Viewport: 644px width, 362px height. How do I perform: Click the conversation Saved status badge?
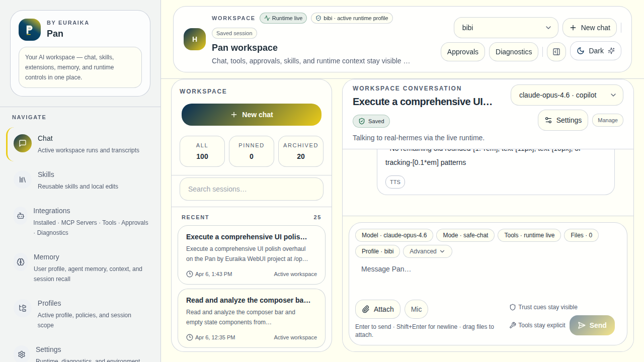[371, 121]
